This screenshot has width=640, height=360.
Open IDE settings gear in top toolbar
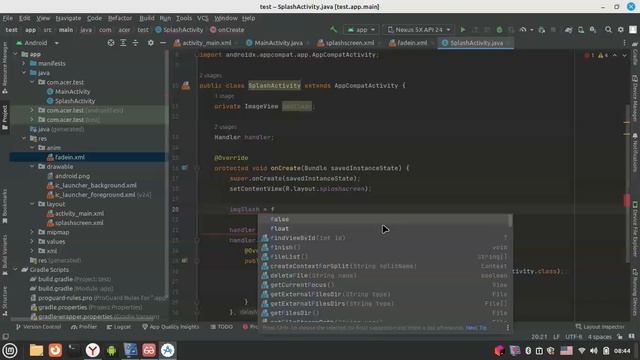620,29
